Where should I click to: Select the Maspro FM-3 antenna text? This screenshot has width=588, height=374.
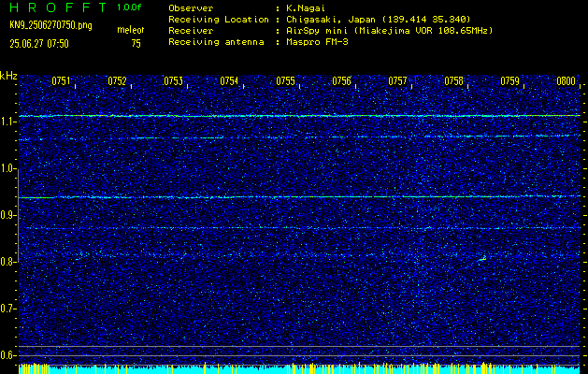coord(317,42)
